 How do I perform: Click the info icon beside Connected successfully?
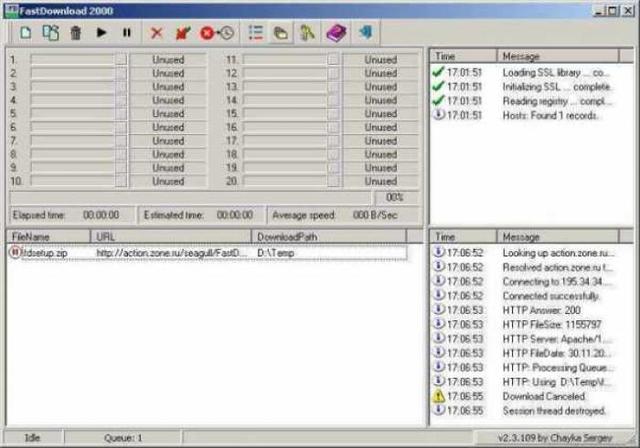[438, 295]
